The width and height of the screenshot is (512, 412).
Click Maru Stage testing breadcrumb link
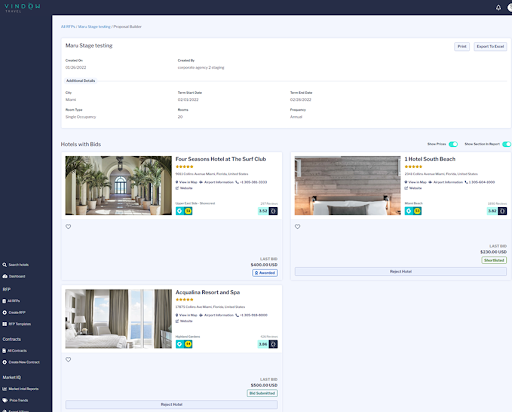pyautogui.click(x=94, y=27)
